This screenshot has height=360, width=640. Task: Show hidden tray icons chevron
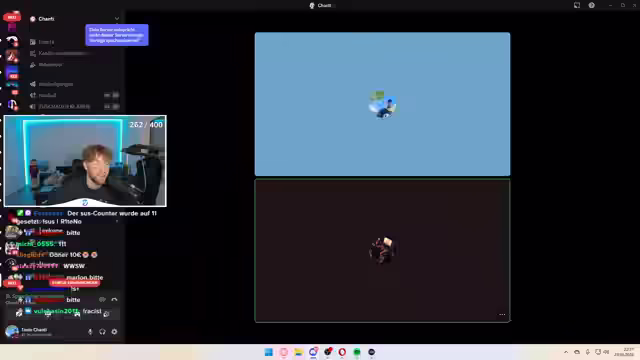[x=566, y=352]
